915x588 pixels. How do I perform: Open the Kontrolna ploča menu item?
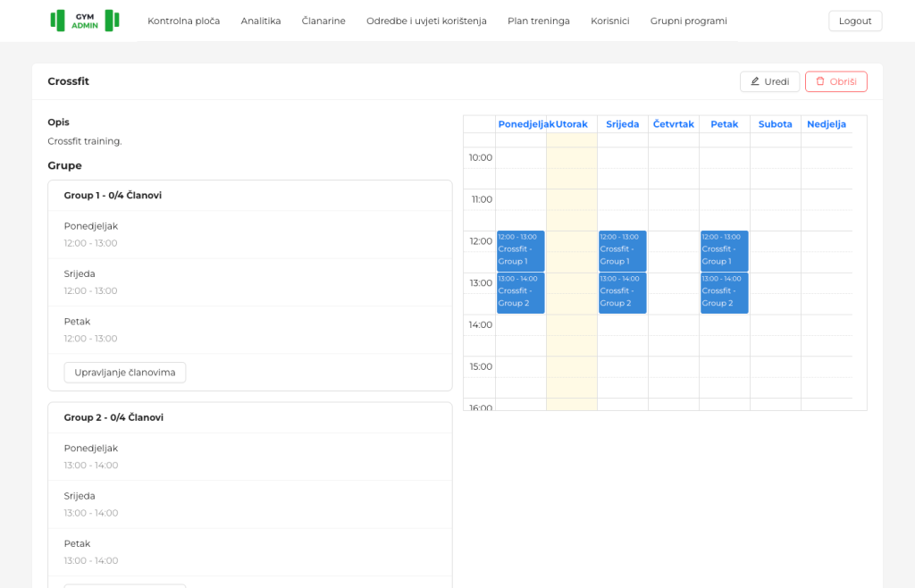[184, 21]
